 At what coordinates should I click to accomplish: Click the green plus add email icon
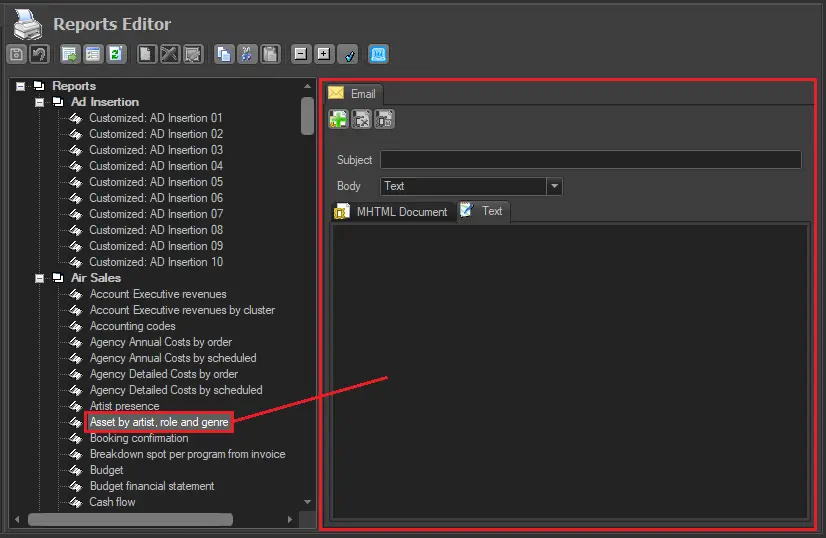(339, 120)
